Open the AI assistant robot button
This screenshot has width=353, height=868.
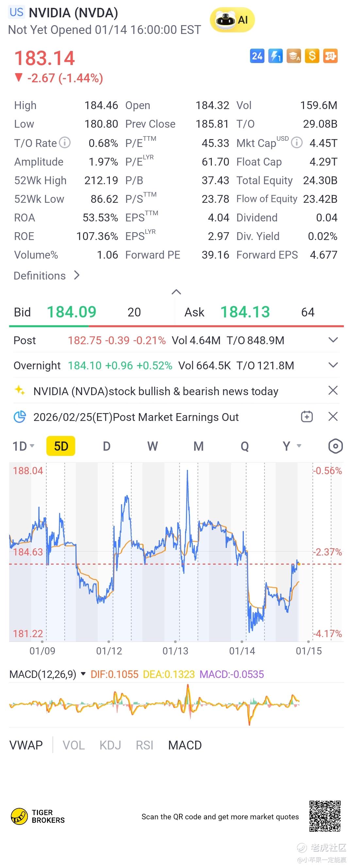232,20
